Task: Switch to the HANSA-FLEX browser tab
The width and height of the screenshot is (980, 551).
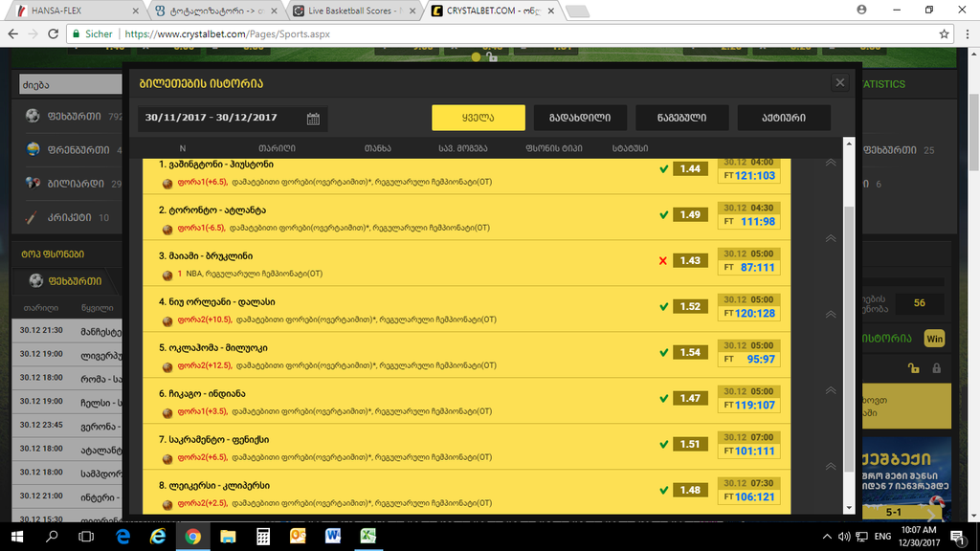Action: click(78, 11)
